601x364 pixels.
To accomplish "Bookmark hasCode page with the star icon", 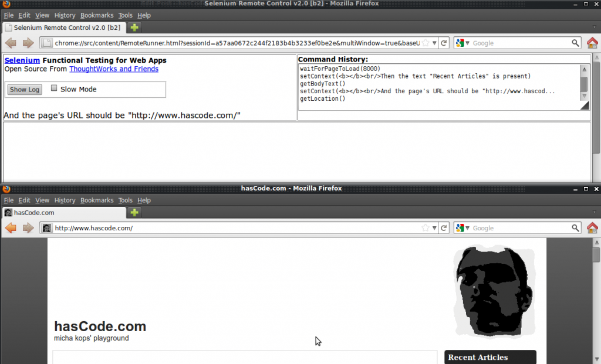I will (x=426, y=228).
